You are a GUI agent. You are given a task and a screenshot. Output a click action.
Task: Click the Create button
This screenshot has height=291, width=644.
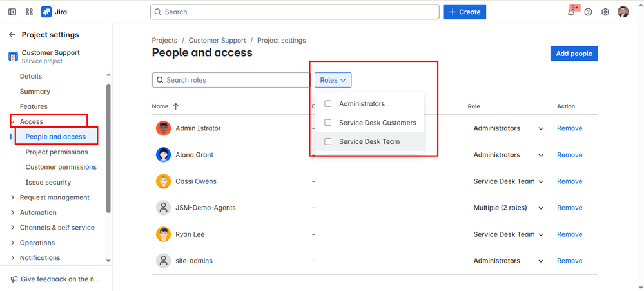pyautogui.click(x=465, y=12)
